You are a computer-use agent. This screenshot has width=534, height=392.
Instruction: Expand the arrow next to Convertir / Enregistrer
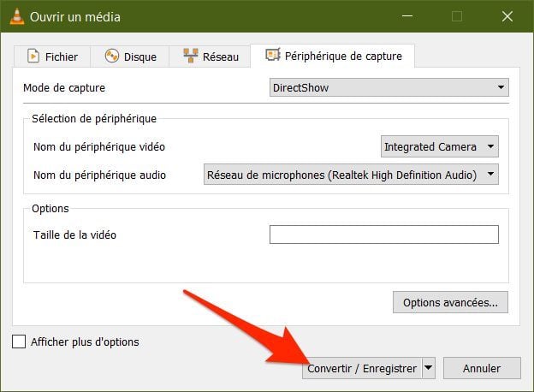pos(429,368)
